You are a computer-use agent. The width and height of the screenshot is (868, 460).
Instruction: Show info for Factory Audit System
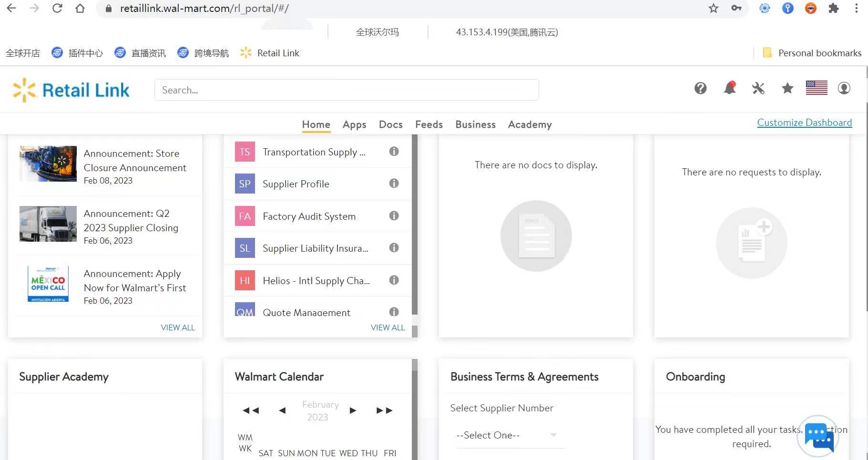coord(394,215)
